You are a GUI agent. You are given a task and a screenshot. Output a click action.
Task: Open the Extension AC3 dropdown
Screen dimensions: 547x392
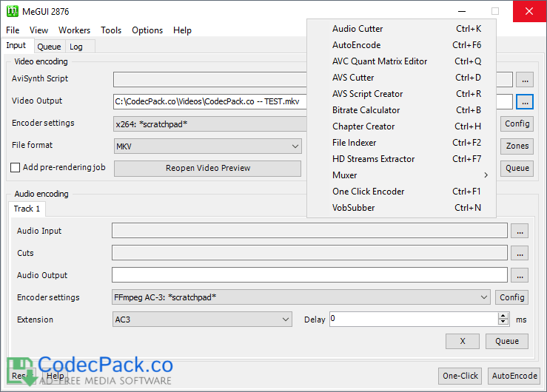click(x=202, y=320)
